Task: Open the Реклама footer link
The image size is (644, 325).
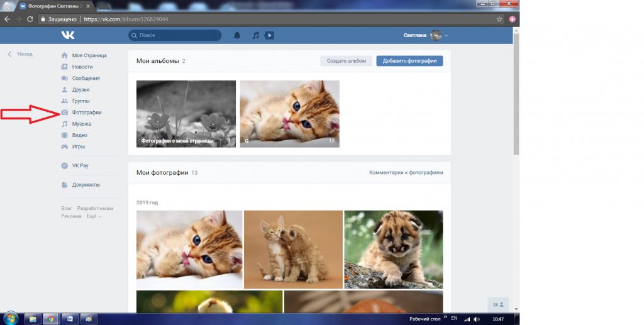Action: [x=72, y=216]
